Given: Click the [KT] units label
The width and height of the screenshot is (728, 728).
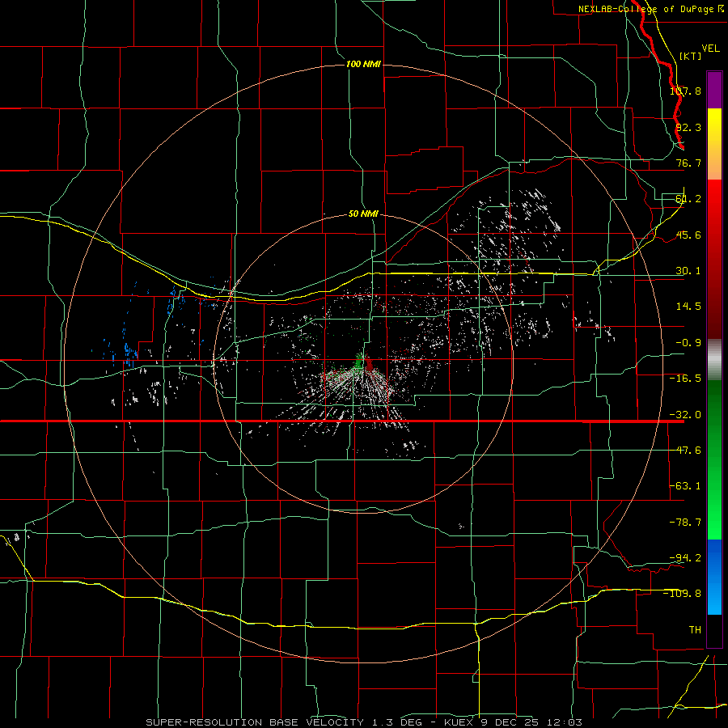Looking at the screenshot, I should click(690, 56).
